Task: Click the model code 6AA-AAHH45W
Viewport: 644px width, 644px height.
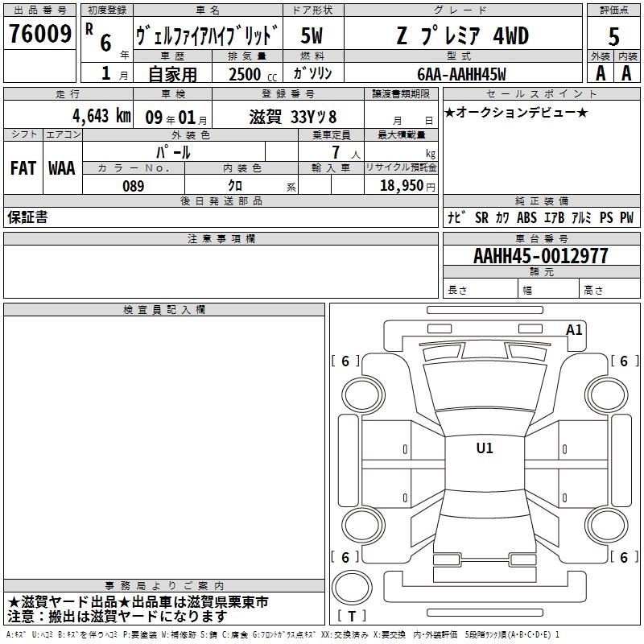Action: [461, 74]
